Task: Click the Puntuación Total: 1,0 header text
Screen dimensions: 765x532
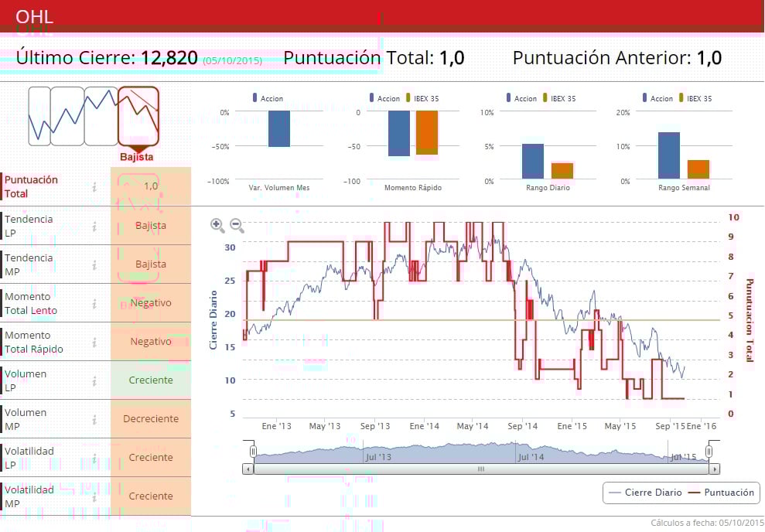Action: 374,57
